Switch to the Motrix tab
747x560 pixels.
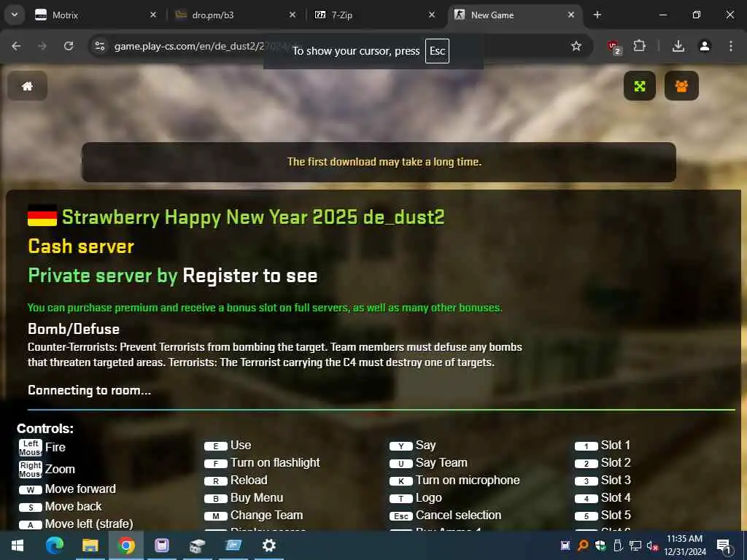coord(96,15)
